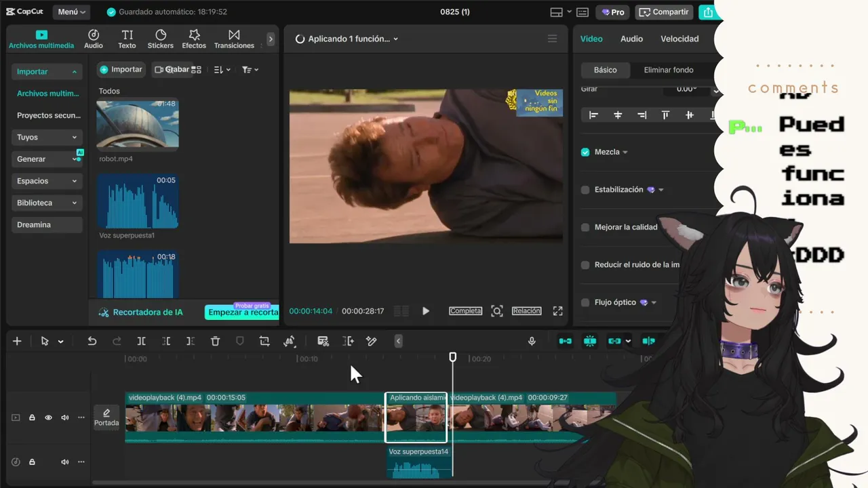Choose the Select pointer tool
The height and width of the screenshot is (488, 868).
tap(45, 341)
